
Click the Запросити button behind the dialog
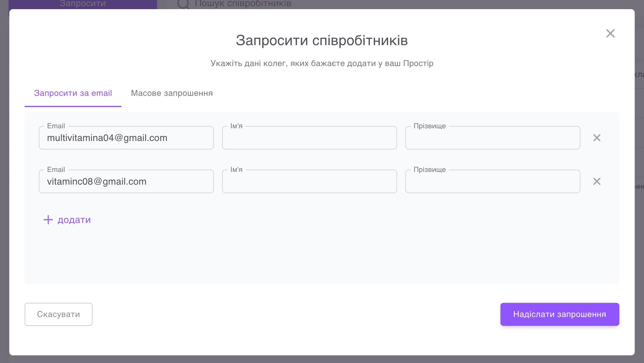[82, 3]
